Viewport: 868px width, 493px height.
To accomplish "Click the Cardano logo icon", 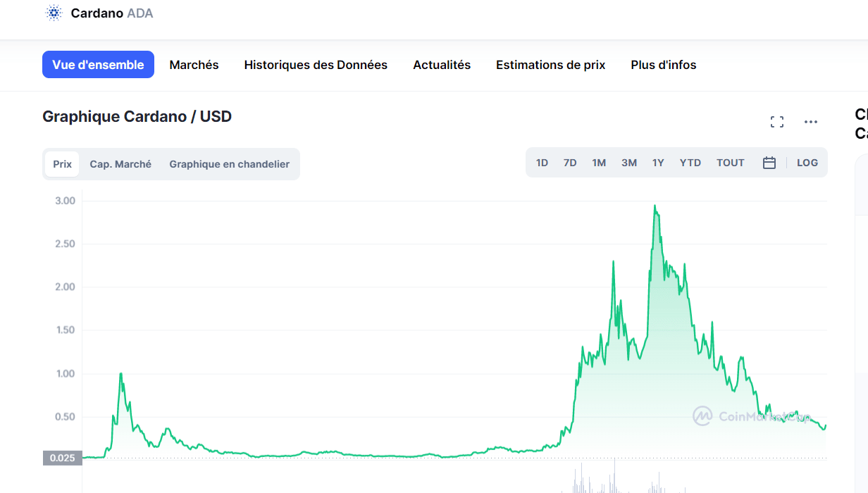I will (x=54, y=13).
